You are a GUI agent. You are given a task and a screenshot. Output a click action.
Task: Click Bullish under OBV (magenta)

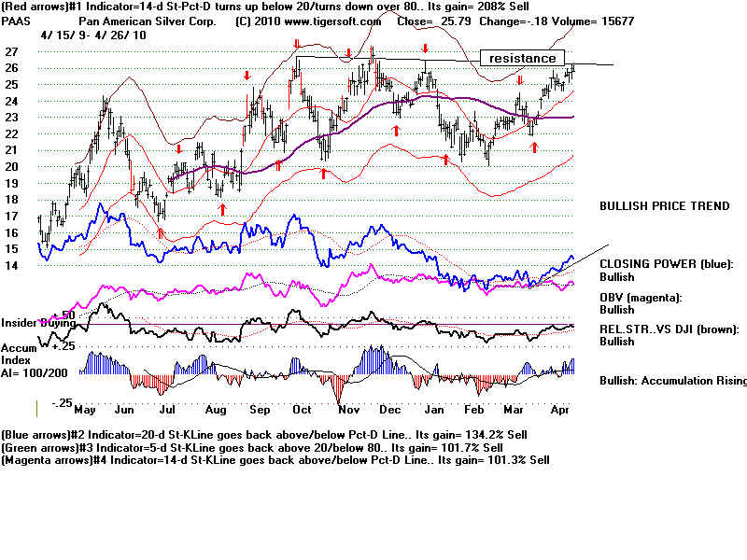617,310
